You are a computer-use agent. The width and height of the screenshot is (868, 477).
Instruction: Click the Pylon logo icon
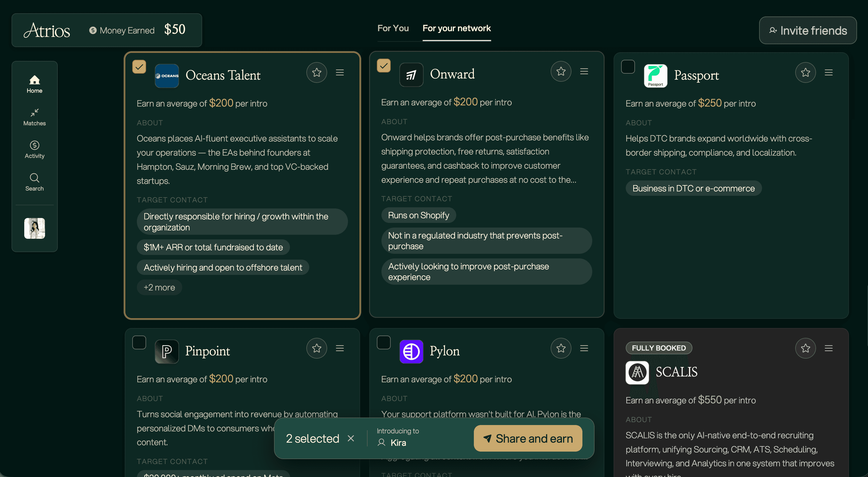pos(411,351)
